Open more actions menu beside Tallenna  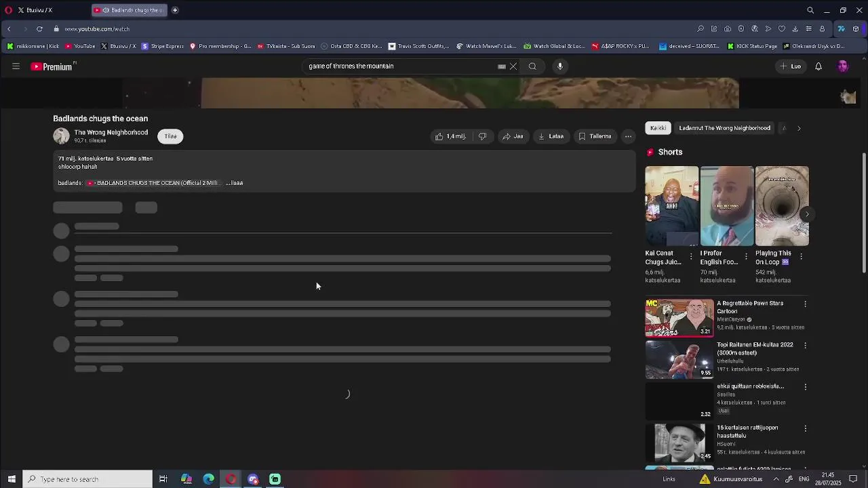628,136
